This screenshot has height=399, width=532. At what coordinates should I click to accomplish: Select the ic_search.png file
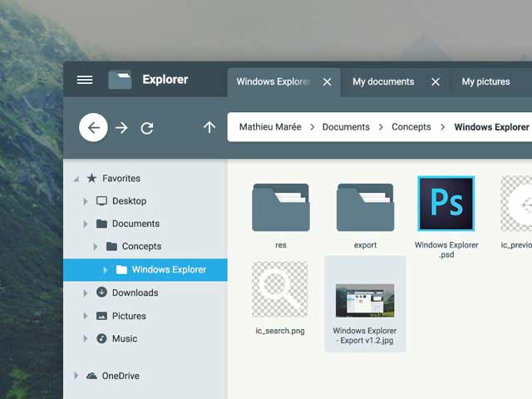click(x=280, y=289)
